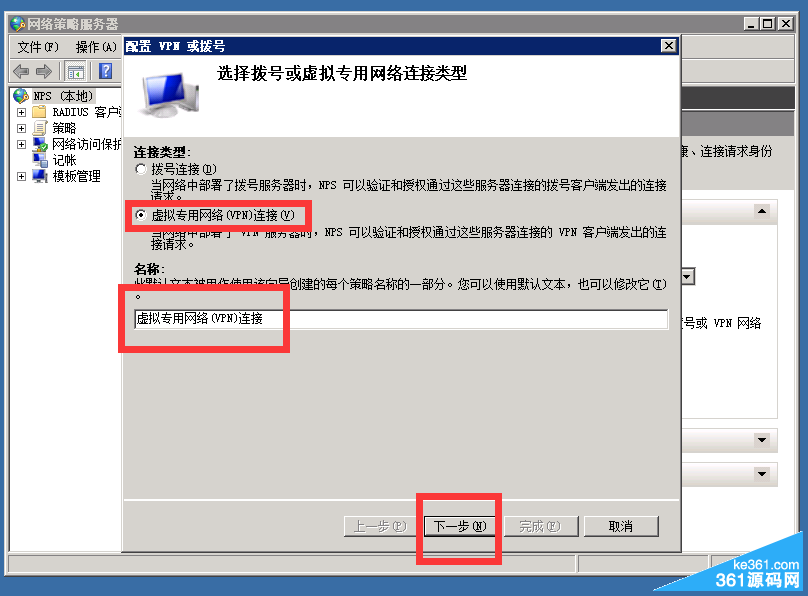The image size is (808, 596).
Task: Click the Forward arrow toolbar icon
Action: tap(44, 71)
